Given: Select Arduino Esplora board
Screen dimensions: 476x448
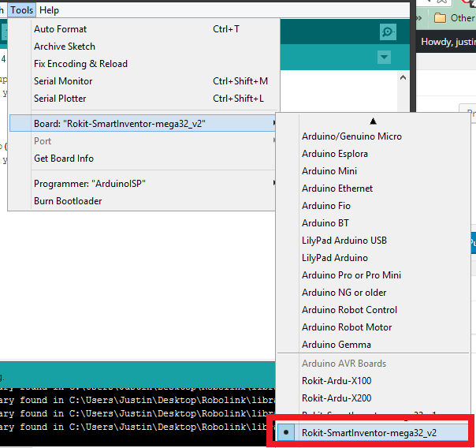Looking at the screenshot, I should click(373, 154).
